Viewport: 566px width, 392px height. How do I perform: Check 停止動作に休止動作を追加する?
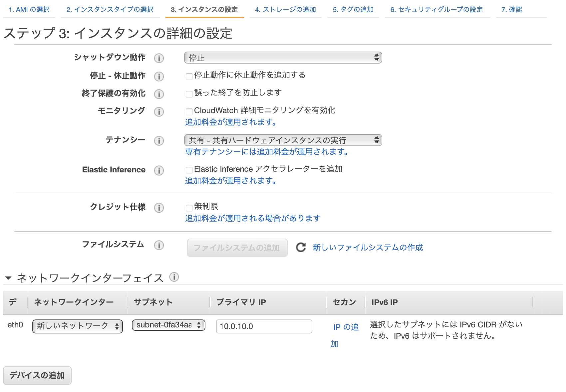(189, 76)
